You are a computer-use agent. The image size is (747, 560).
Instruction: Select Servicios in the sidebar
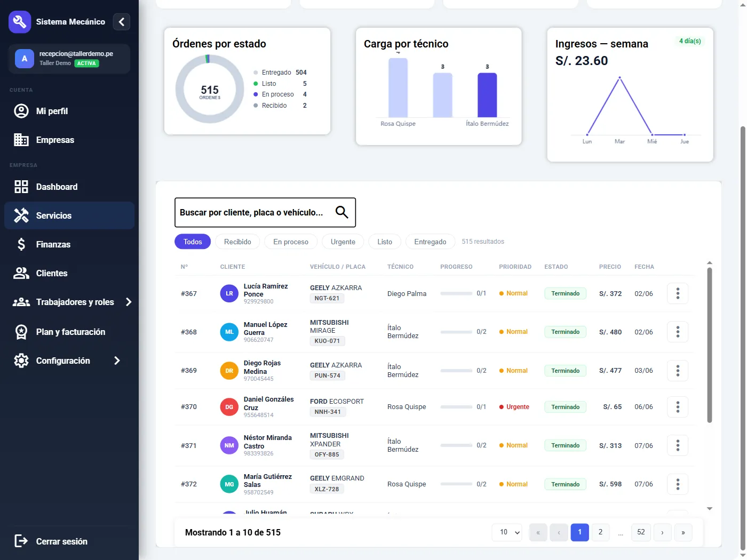[x=69, y=215]
